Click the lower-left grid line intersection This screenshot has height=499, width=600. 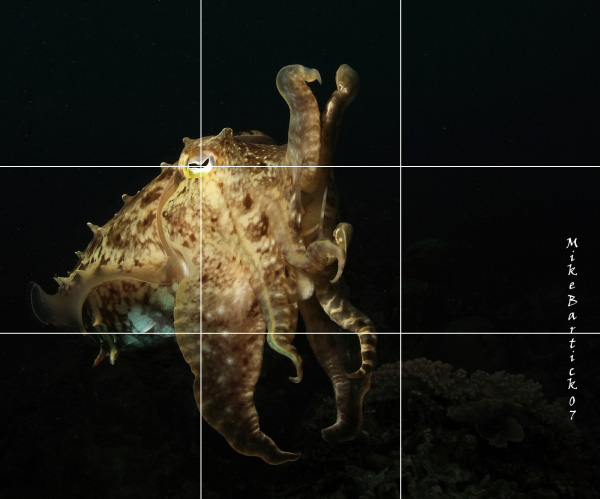[201, 332]
